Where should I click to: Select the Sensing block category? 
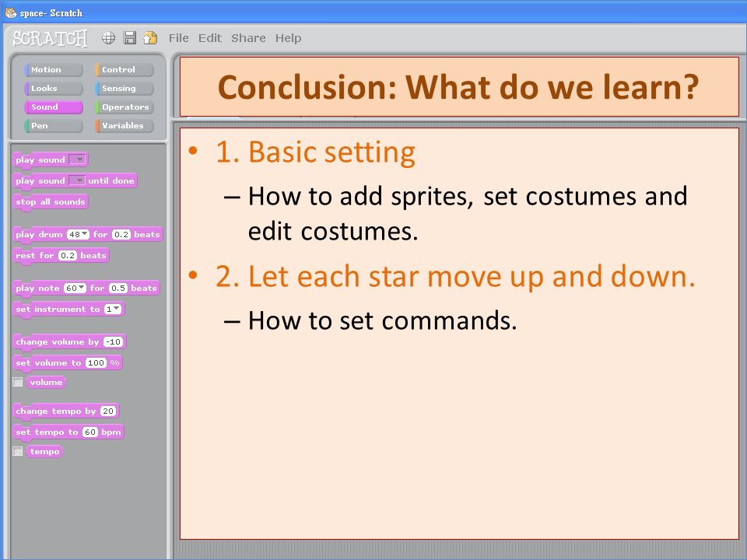coord(124,89)
